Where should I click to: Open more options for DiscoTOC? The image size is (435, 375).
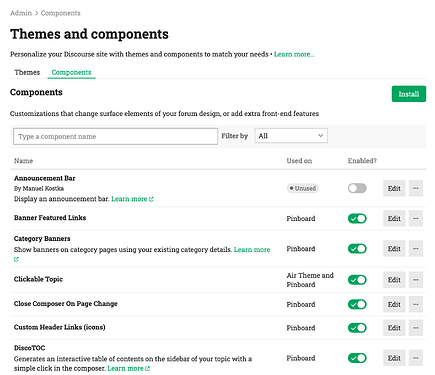(416, 358)
